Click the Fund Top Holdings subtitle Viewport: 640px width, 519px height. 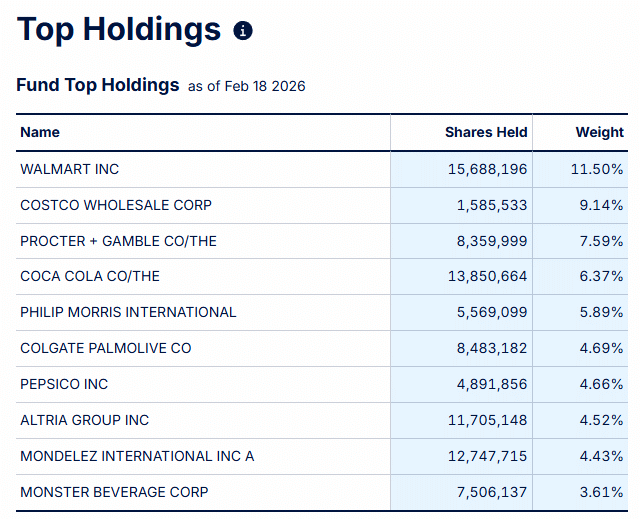click(x=97, y=85)
